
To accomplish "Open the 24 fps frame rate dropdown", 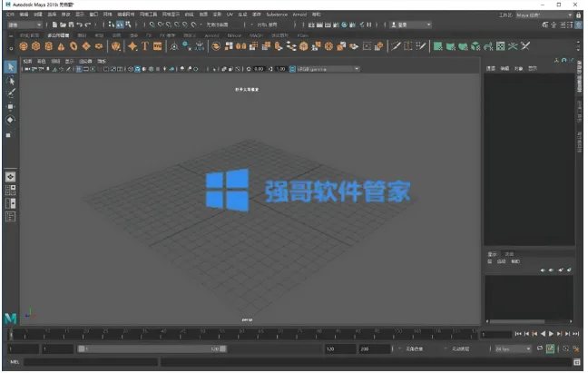I will click(513, 349).
